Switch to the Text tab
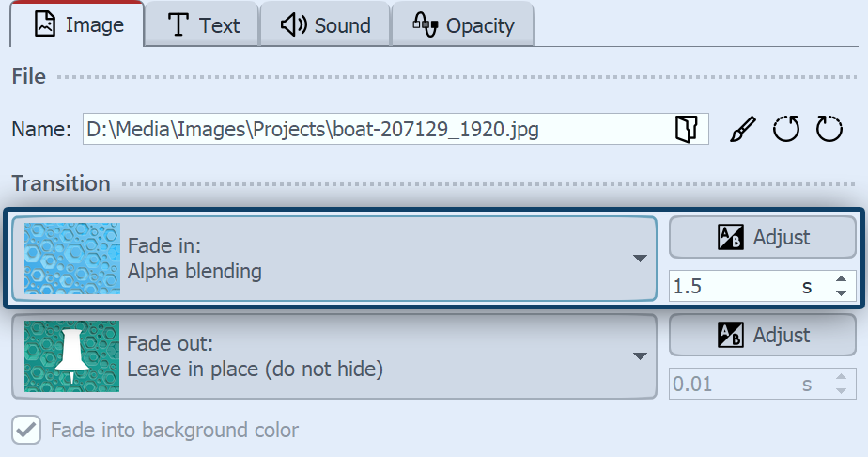868x457 pixels. click(x=203, y=25)
